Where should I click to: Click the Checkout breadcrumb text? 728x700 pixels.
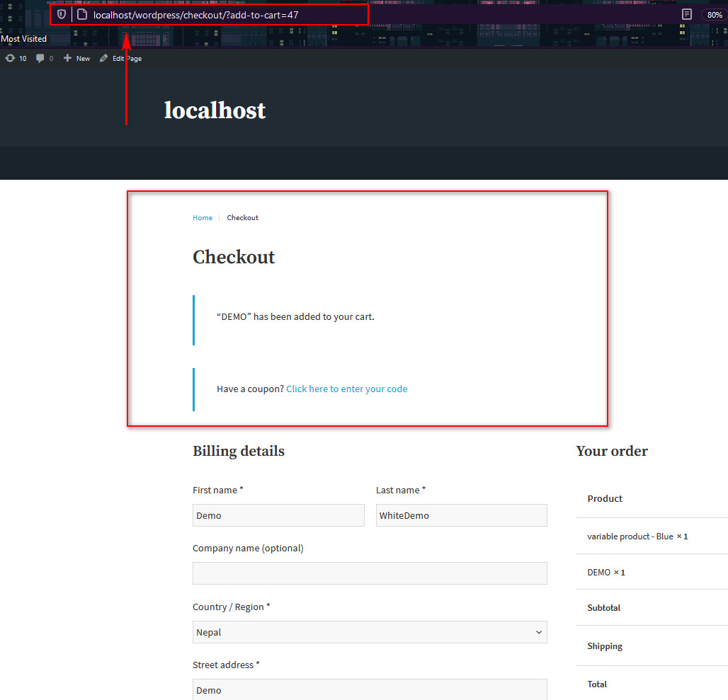(242, 217)
